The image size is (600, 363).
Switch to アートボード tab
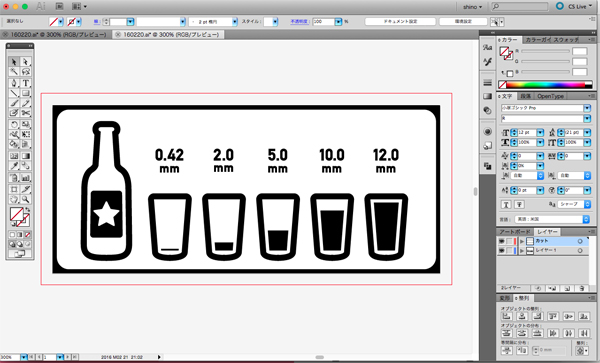tap(515, 232)
